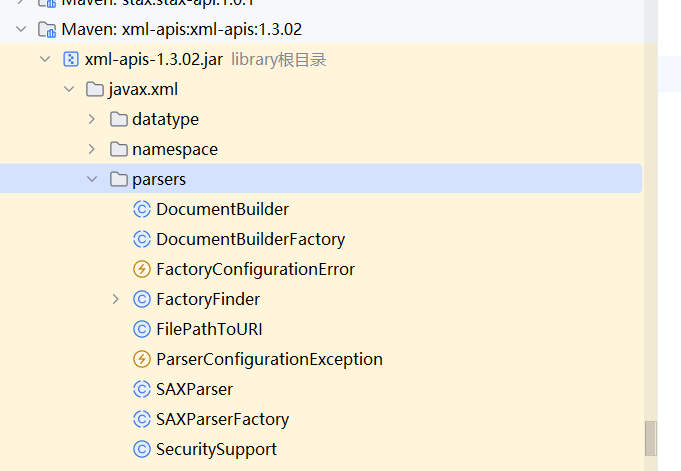Expand the namespace package node
The image size is (681, 471).
pyautogui.click(x=92, y=149)
